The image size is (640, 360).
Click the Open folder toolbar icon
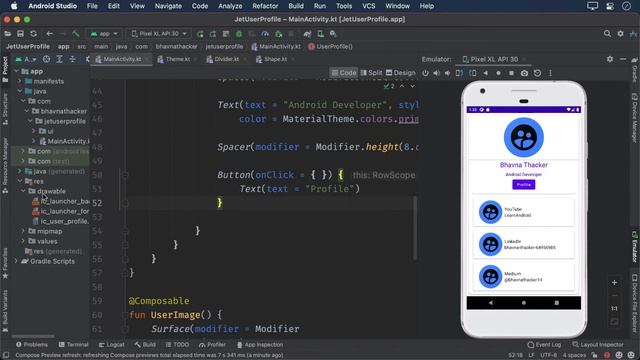[7, 33]
